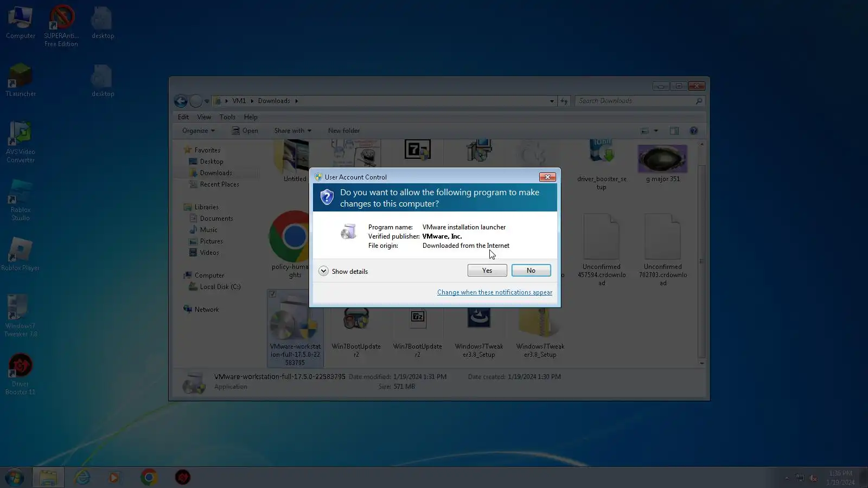
Task: Launch SUPERAntiSpyware Free Edition shortcut
Action: [61, 25]
